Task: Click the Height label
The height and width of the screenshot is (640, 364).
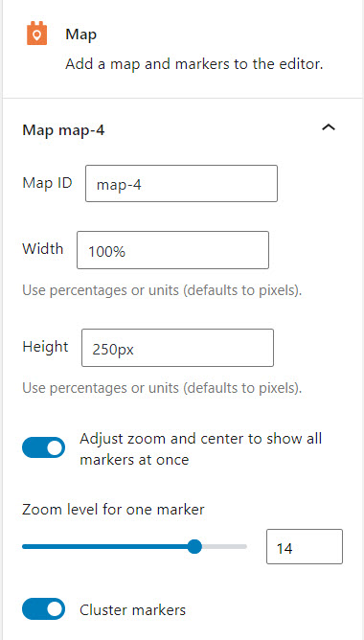Action: 45,347
